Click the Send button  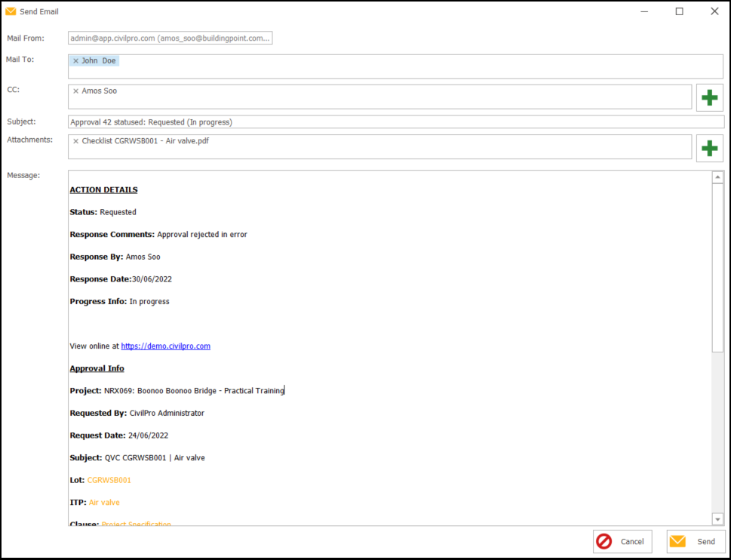click(x=696, y=541)
